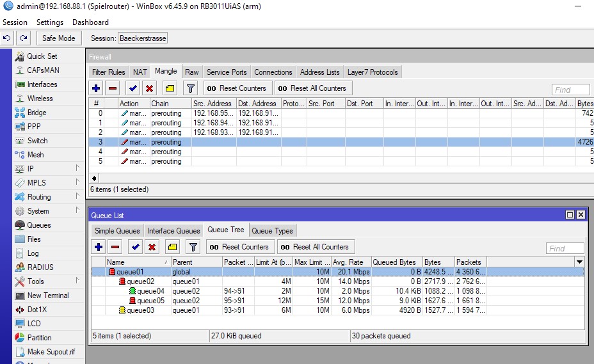Click Firewall Reset Counters button

point(237,88)
